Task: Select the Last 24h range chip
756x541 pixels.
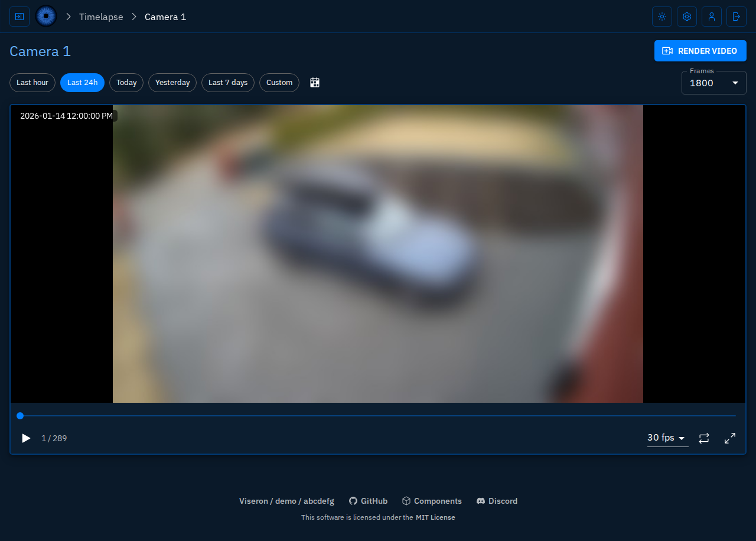Action: tap(82, 83)
